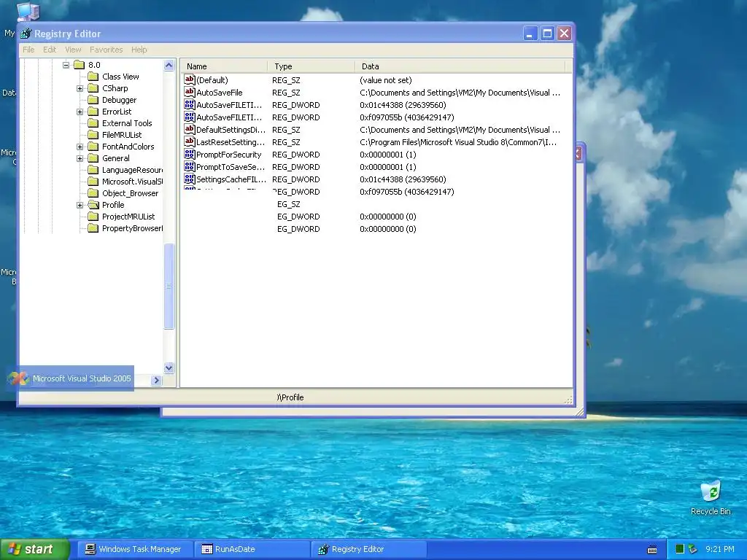Click the ProjectMRUList folder icon
Image resolution: width=747 pixels, height=560 pixels.
pyautogui.click(x=93, y=217)
